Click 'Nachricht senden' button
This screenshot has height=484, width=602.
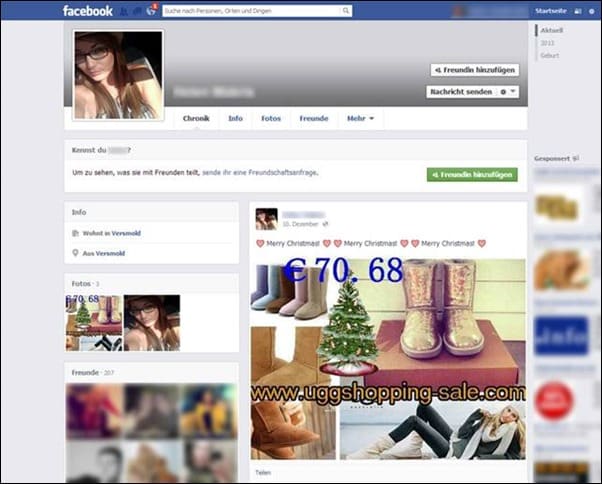pos(461,92)
